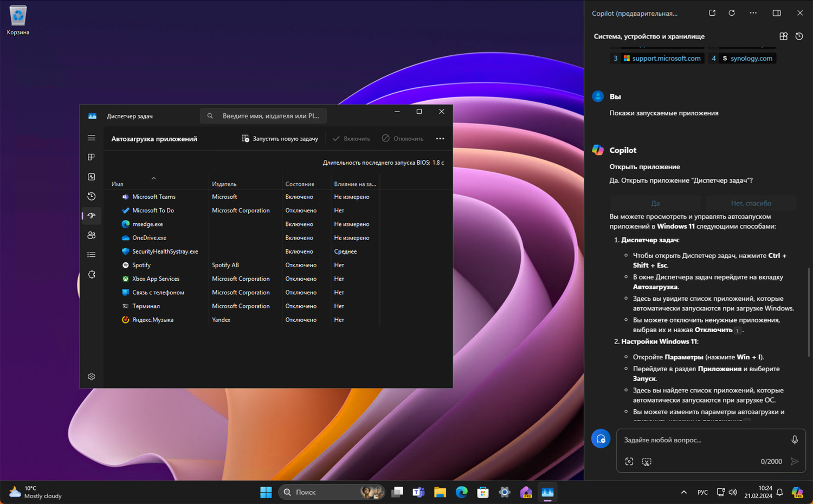Click the Task Manager search field

pyautogui.click(x=270, y=116)
